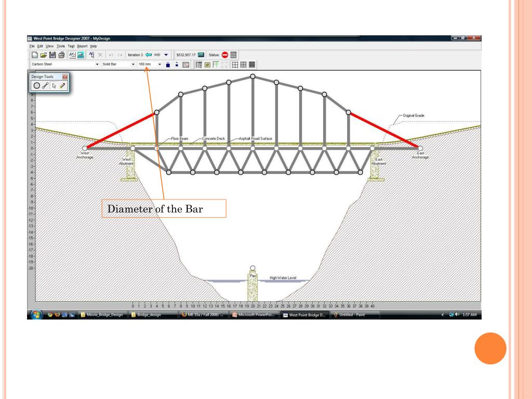This screenshot has height=399, width=532.
Task: Show hidden tray icons arrow
Action: pyautogui.click(x=443, y=315)
